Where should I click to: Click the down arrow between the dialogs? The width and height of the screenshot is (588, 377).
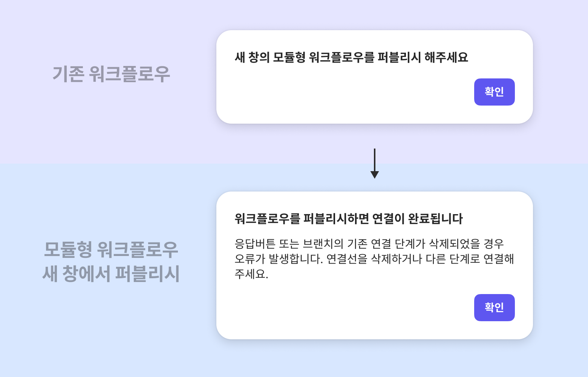click(x=374, y=164)
